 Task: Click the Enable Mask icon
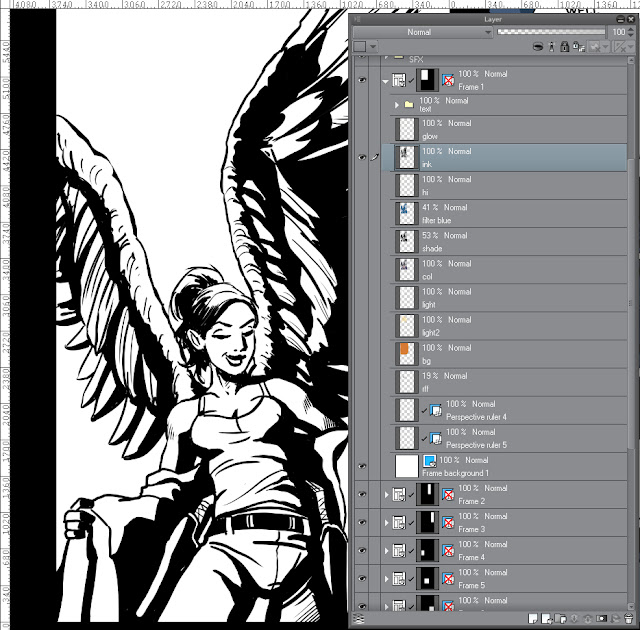pyautogui.click(x=595, y=47)
